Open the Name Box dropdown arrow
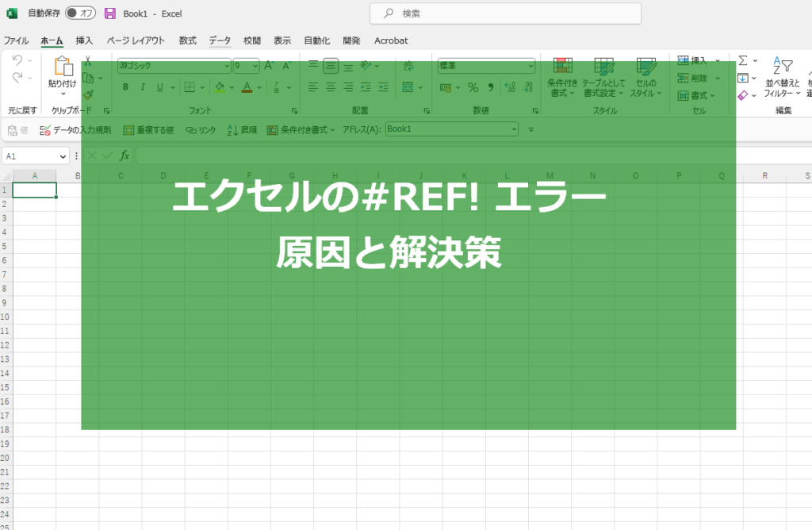The height and width of the screenshot is (530, 812). coord(63,156)
